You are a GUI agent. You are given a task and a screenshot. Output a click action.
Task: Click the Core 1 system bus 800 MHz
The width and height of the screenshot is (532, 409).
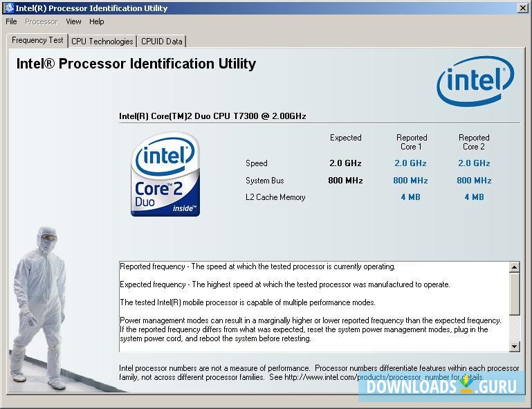[410, 181]
